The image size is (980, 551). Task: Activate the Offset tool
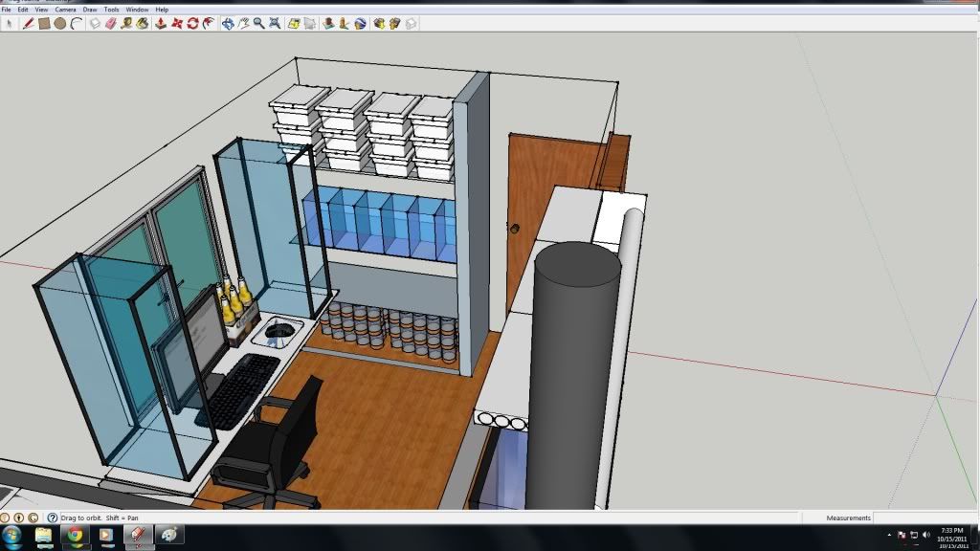pyautogui.click(x=209, y=24)
